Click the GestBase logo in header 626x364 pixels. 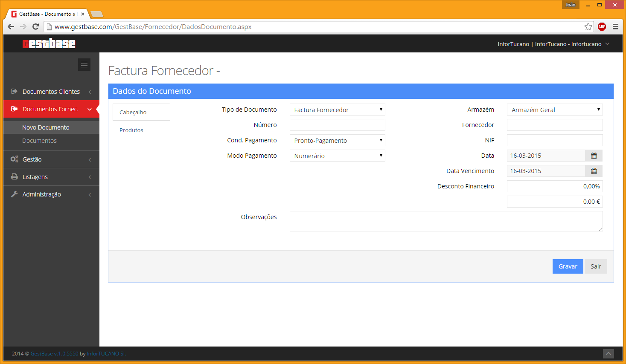click(x=49, y=43)
